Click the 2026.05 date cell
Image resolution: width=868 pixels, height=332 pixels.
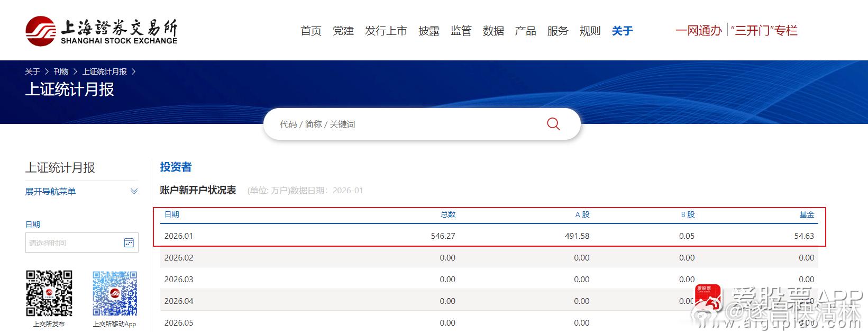179,322
